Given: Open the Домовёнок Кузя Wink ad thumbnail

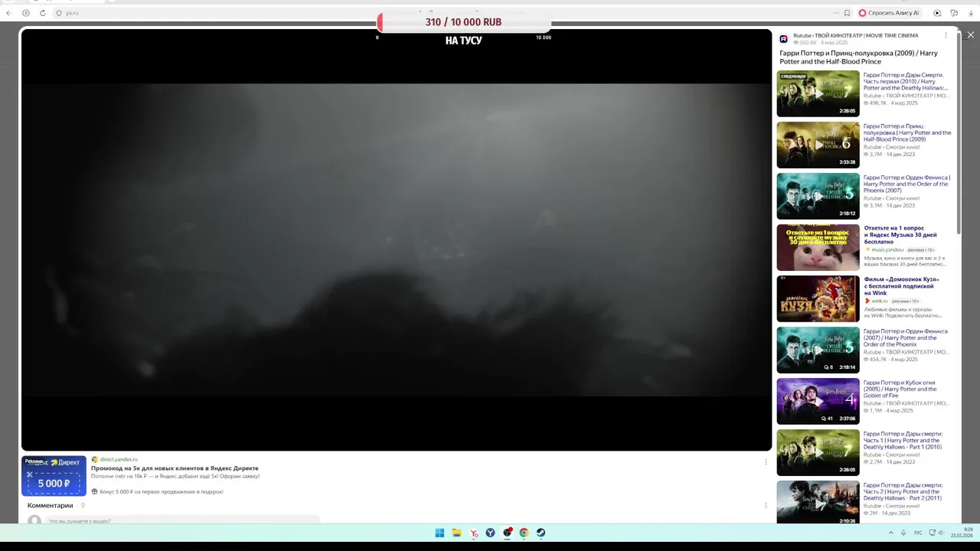Looking at the screenshot, I should click(x=818, y=298).
